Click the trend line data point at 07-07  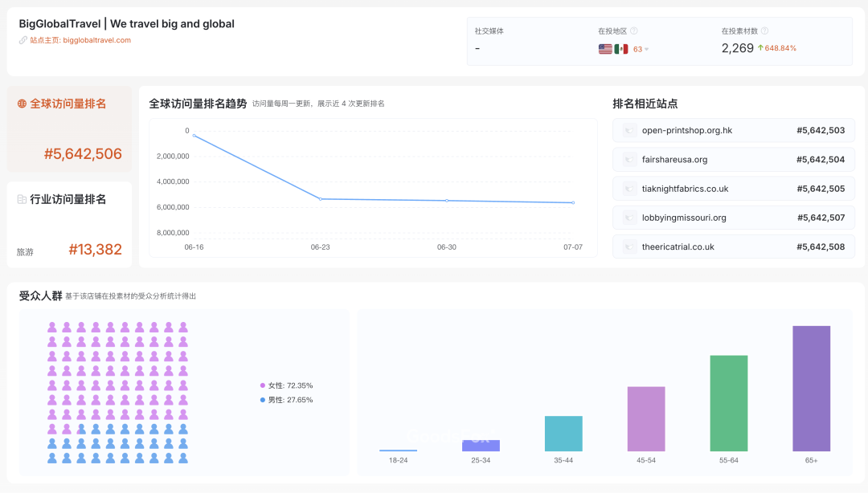pos(573,204)
